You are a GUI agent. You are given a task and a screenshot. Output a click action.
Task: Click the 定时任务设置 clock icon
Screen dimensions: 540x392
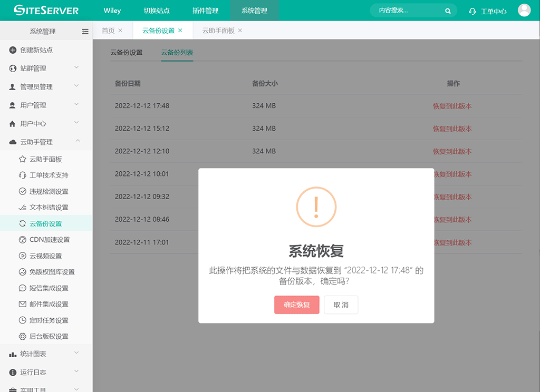point(23,320)
